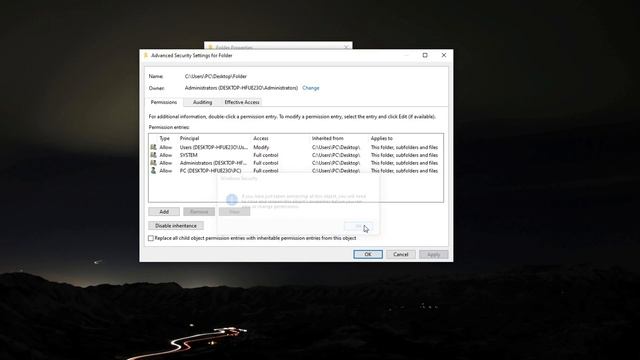Click the Users group icon in first row
The width and height of the screenshot is (640, 360).
(153, 147)
